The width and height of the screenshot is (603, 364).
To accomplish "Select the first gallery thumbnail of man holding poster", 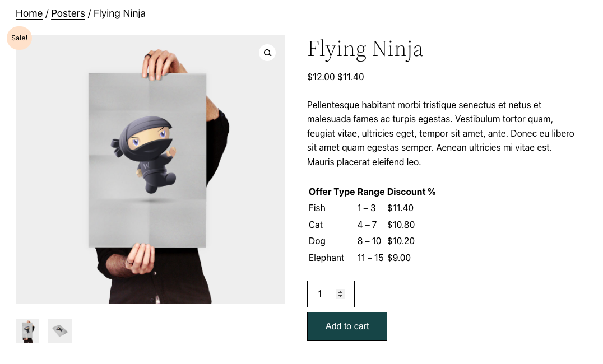I will (27, 330).
